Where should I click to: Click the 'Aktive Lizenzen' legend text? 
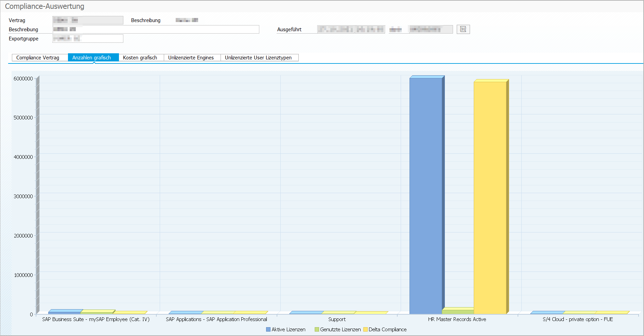289,330
